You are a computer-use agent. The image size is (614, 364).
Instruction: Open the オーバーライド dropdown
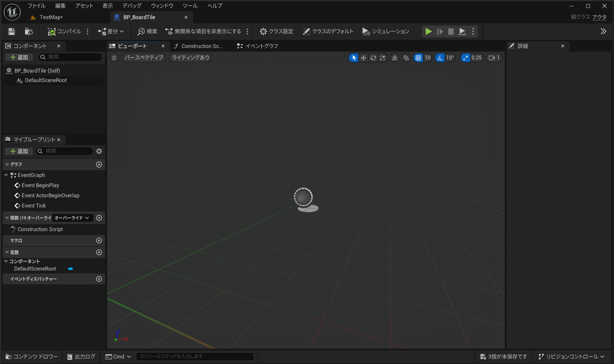(x=72, y=218)
